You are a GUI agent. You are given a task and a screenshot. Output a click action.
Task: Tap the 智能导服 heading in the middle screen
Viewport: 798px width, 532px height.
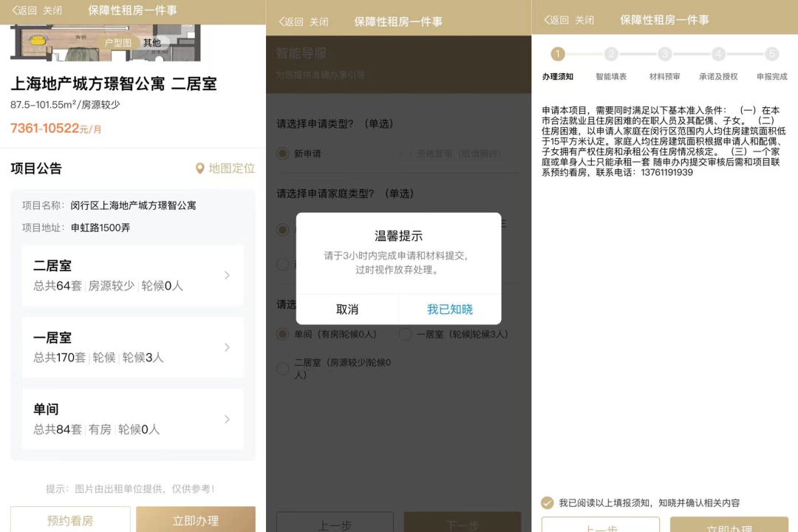pos(301,53)
